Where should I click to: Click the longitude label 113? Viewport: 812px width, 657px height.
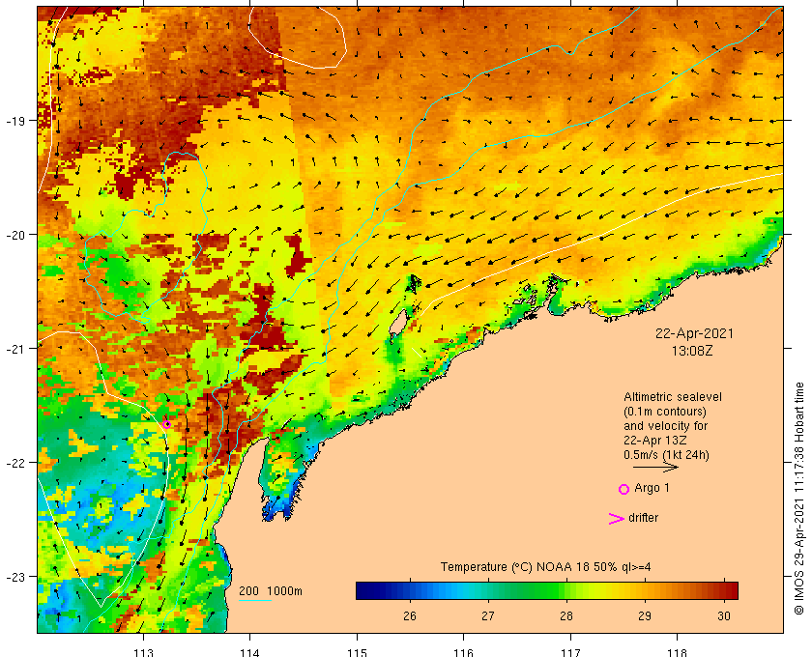pyautogui.click(x=143, y=652)
